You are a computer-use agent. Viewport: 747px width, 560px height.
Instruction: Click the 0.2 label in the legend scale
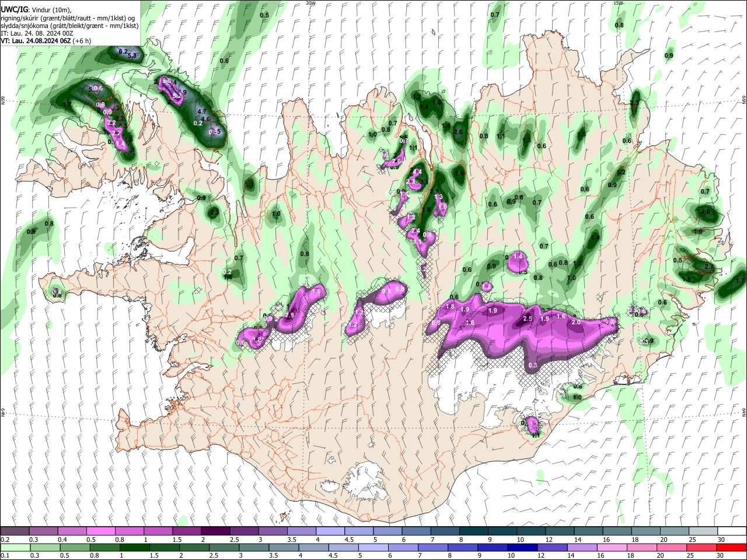pyautogui.click(x=5, y=540)
